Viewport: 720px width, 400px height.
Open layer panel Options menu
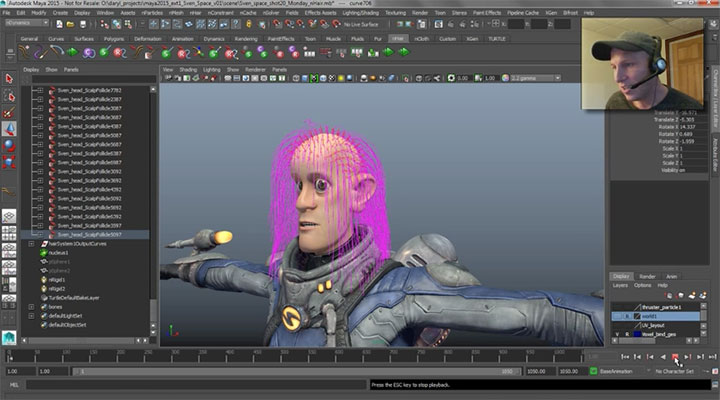(642, 286)
